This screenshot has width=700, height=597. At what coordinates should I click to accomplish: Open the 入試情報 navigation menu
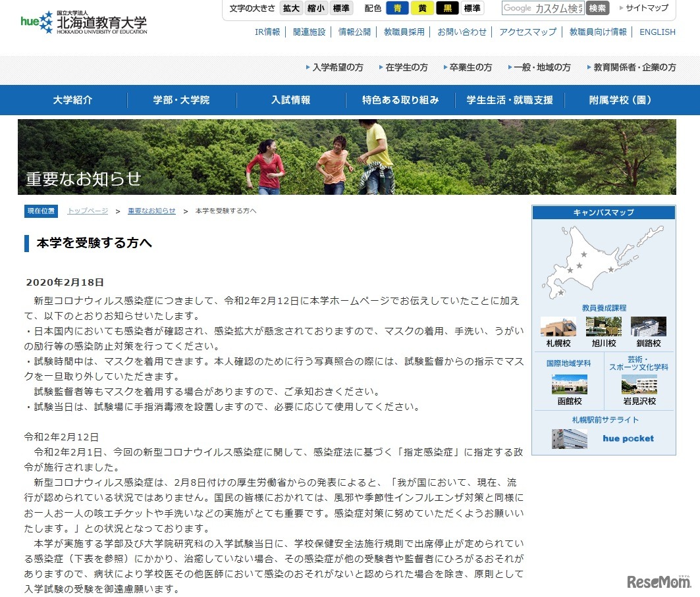pyautogui.click(x=291, y=99)
